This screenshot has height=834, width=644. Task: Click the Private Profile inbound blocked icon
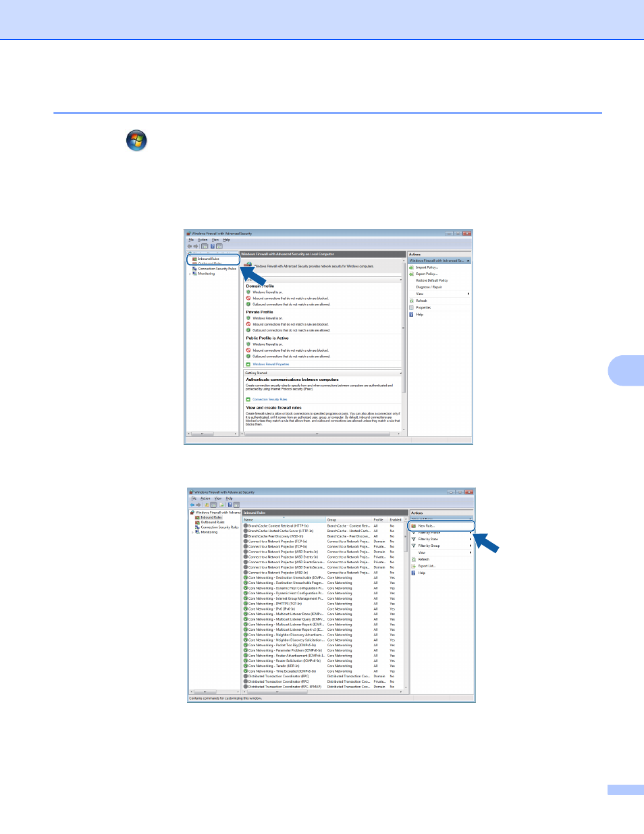pyautogui.click(x=248, y=324)
